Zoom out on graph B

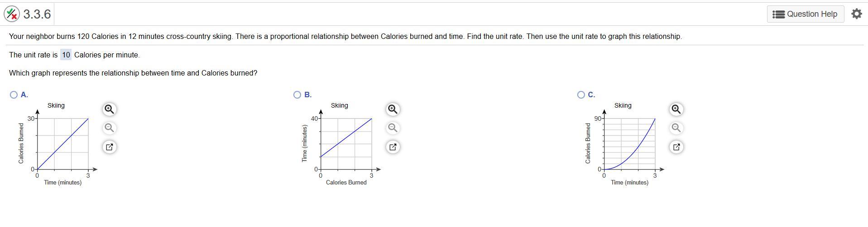393,128
